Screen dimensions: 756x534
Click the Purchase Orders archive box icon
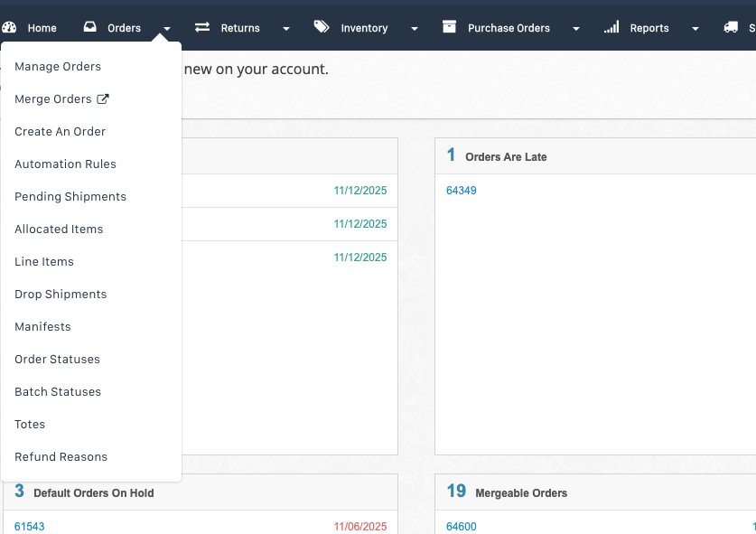click(x=449, y=28)
